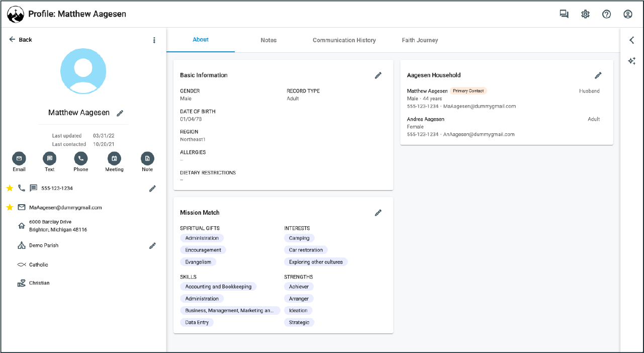
Task: Edit the Mission Match section
Action: [378, 213]
